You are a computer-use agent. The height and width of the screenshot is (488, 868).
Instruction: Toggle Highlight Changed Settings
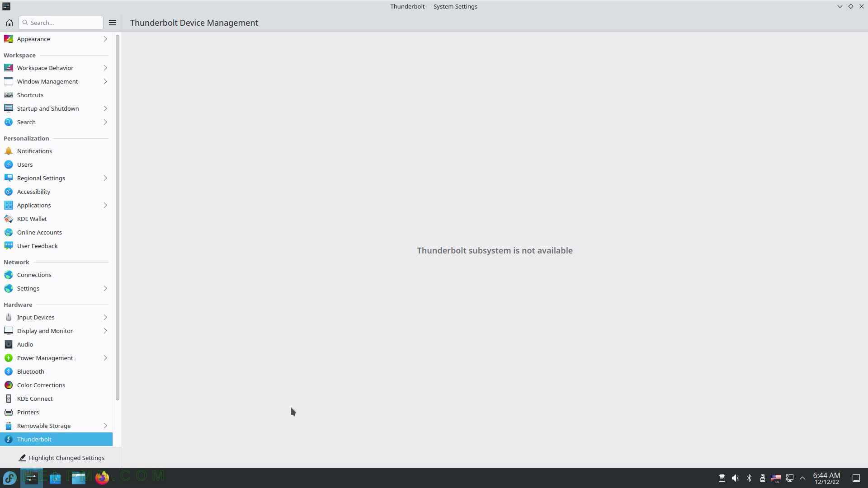point(61,458)
